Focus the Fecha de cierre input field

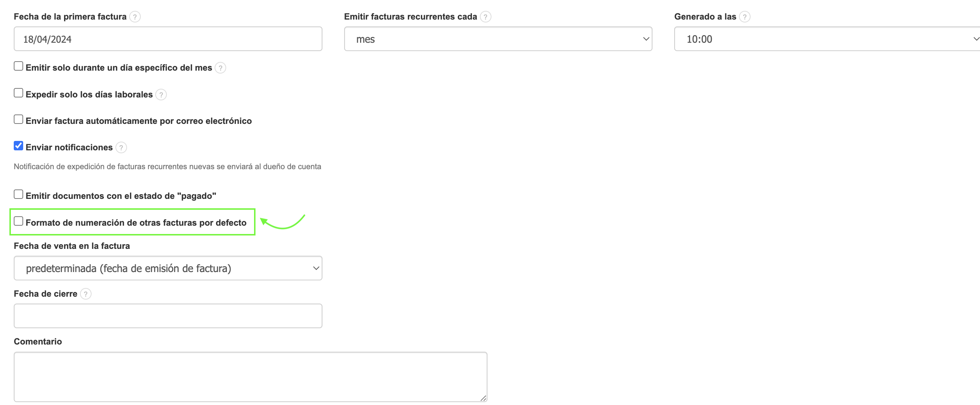click(168, 316)
